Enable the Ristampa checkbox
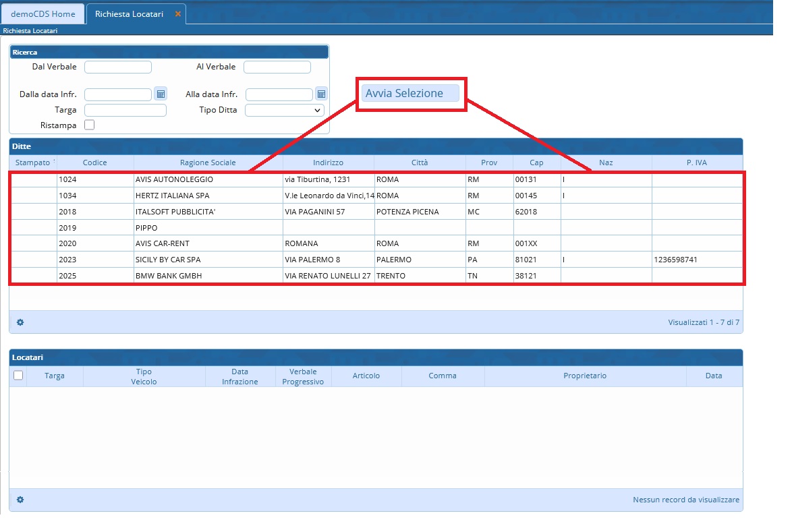 [x=89, y=125]
